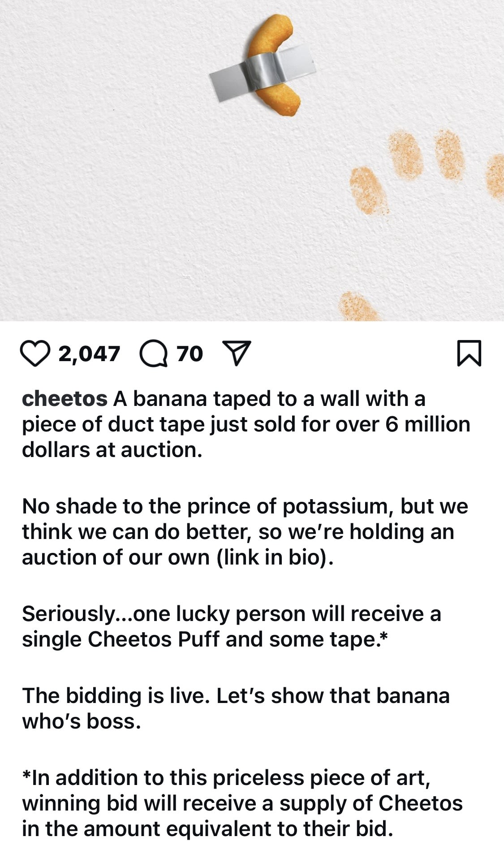Visit the cheetos profile username
This screenshot has height=841, width=504.
[65, 399]
